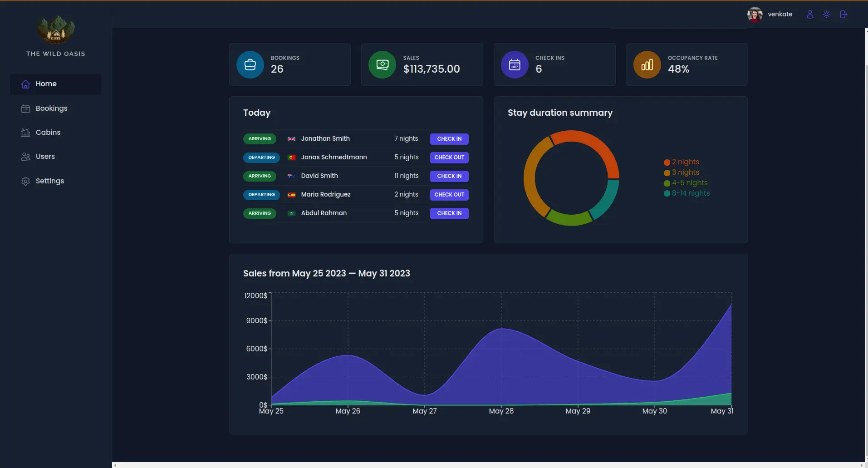
Task: Check in Jonathan Smith
Action: 449,139
